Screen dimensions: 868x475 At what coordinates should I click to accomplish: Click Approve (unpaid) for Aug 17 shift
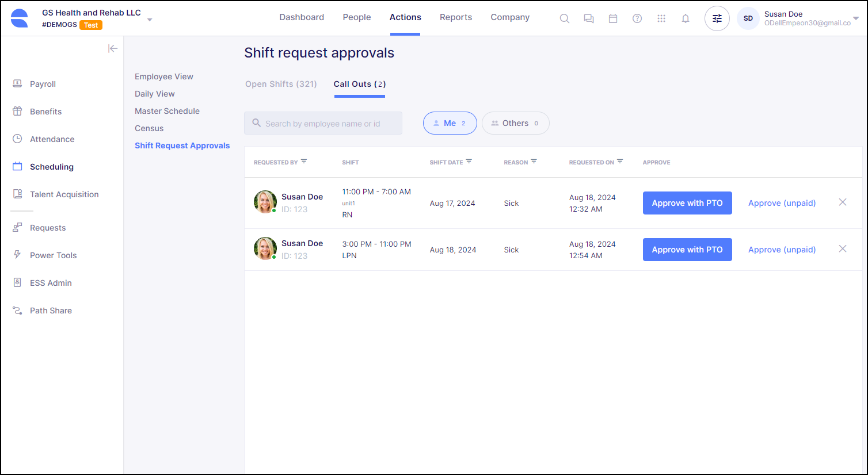click(782, 203)
